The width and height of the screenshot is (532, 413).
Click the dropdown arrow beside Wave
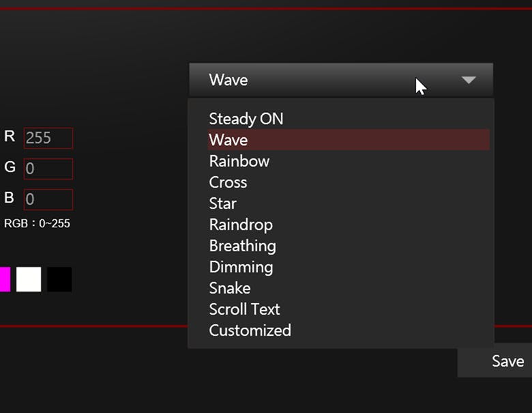[x=469, y=80]
